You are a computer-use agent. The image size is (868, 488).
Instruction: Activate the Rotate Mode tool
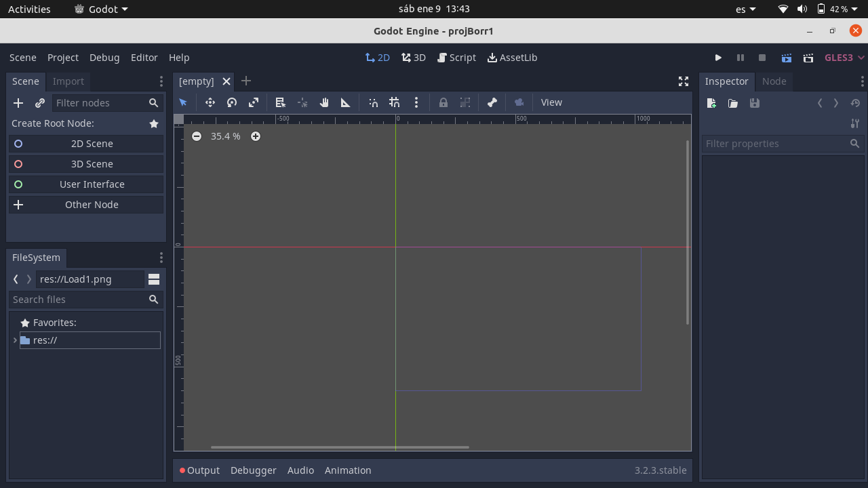click(232, 102)
